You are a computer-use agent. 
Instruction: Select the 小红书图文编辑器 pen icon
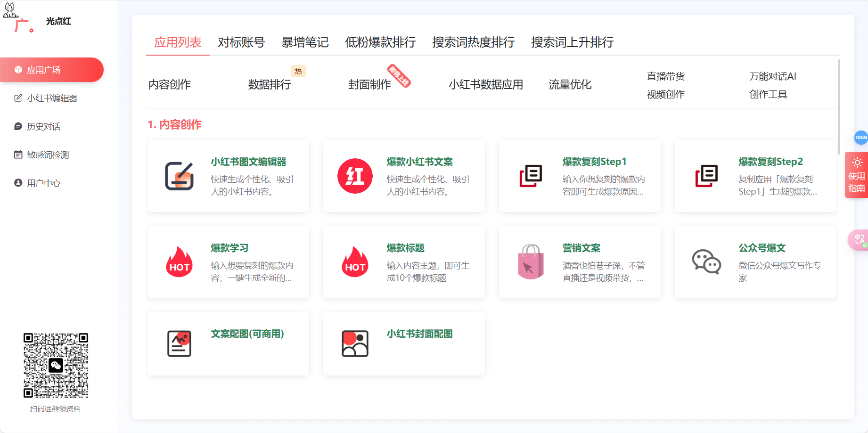pos(179,176)
